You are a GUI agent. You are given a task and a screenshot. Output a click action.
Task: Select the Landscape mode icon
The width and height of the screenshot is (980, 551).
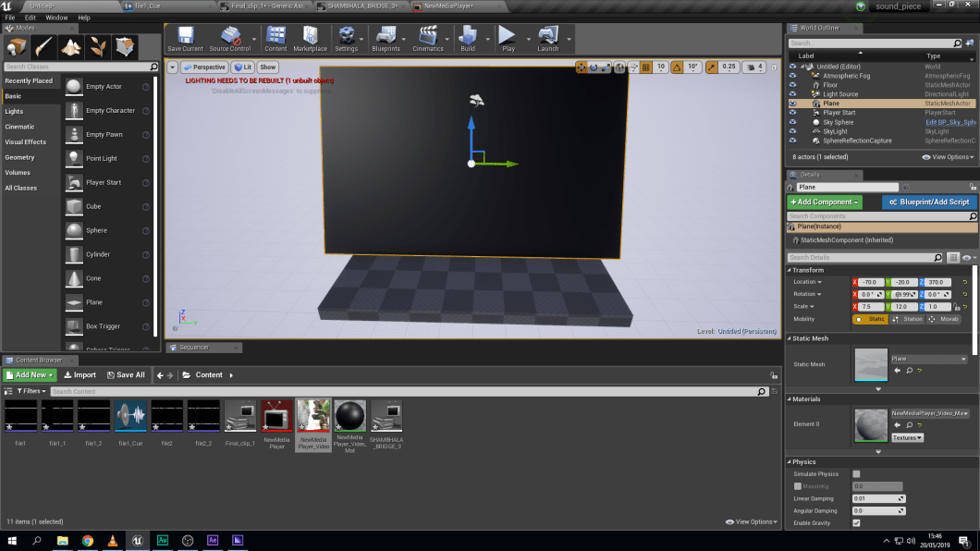tap(70, 47)
